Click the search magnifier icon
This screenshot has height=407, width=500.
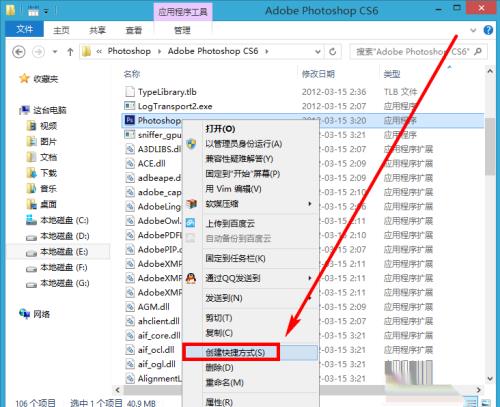point(478,52)
